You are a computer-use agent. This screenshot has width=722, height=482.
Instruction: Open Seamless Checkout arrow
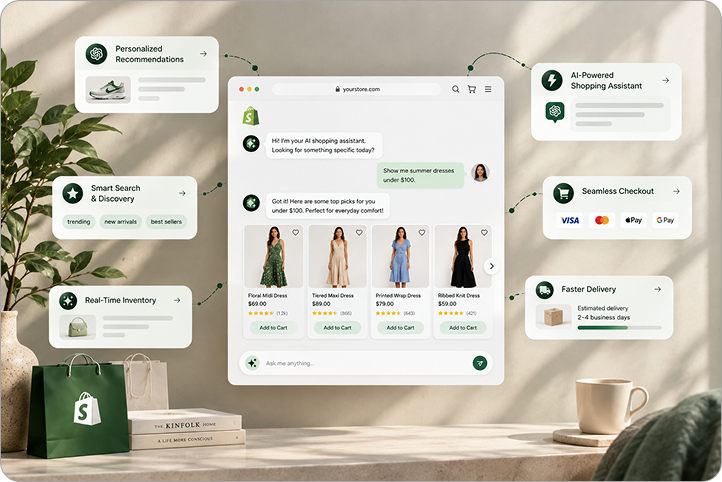pos(676,191)
